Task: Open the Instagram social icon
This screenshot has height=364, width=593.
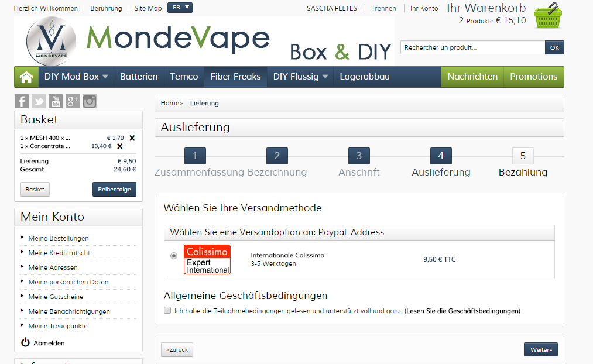Action: click(90, 101)
